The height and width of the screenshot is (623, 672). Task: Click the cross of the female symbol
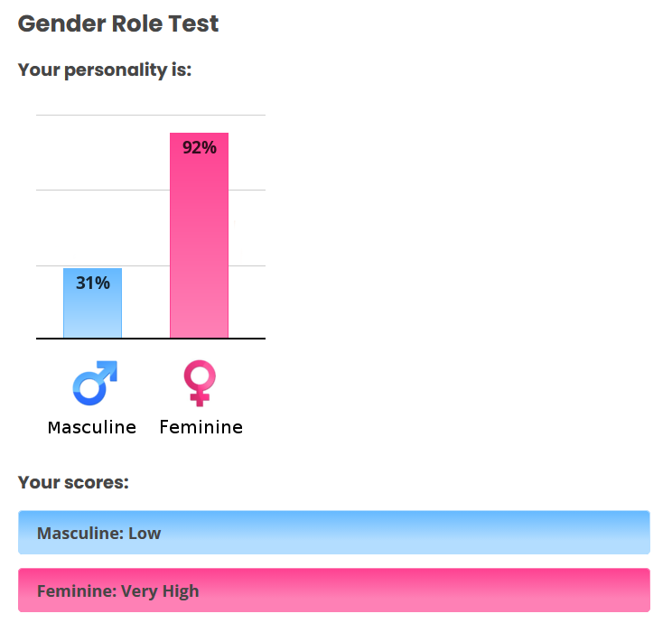pos(200,398)
